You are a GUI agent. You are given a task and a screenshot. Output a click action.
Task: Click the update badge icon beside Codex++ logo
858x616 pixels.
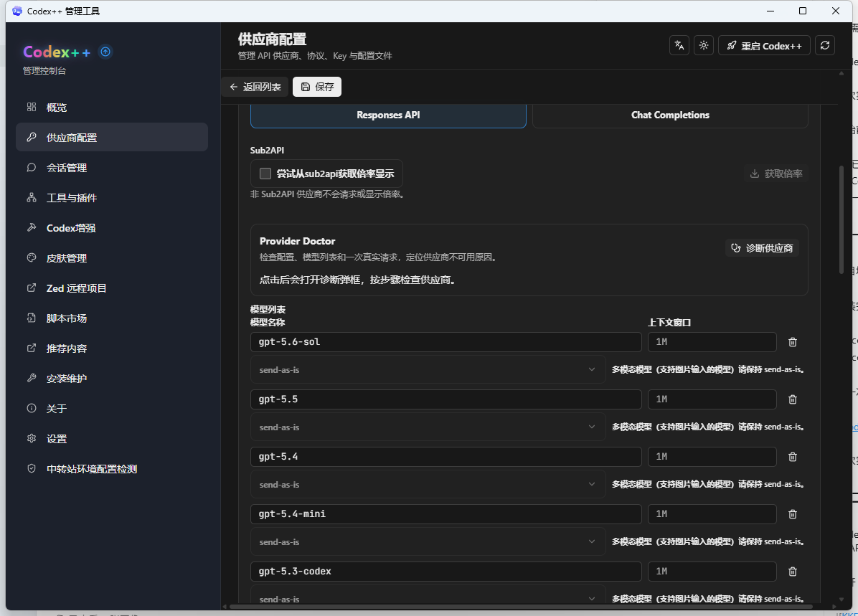point(105,52)
